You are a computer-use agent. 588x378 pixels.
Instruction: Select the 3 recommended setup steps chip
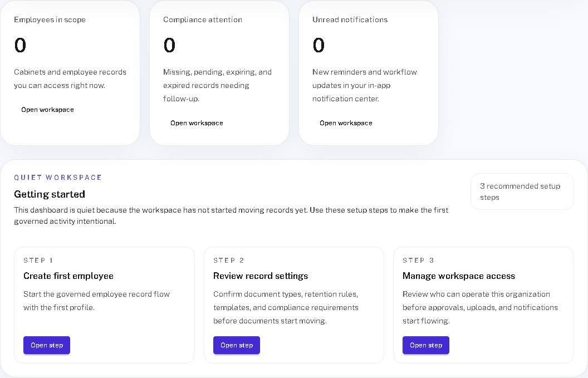coord(522,192)
